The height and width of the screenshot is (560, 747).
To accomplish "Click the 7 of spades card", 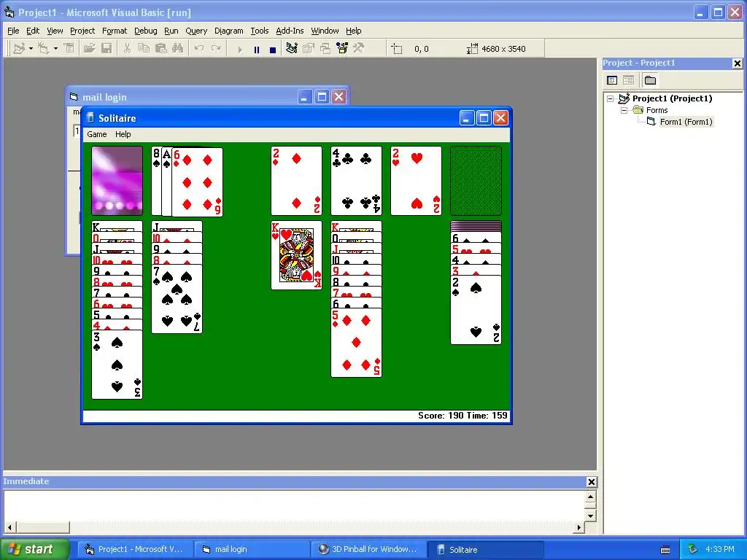I will click(x=177, y=299).
